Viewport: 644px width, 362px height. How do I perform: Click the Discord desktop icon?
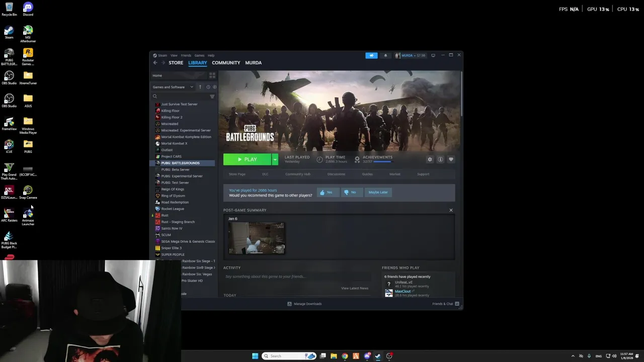click(28, 9)
